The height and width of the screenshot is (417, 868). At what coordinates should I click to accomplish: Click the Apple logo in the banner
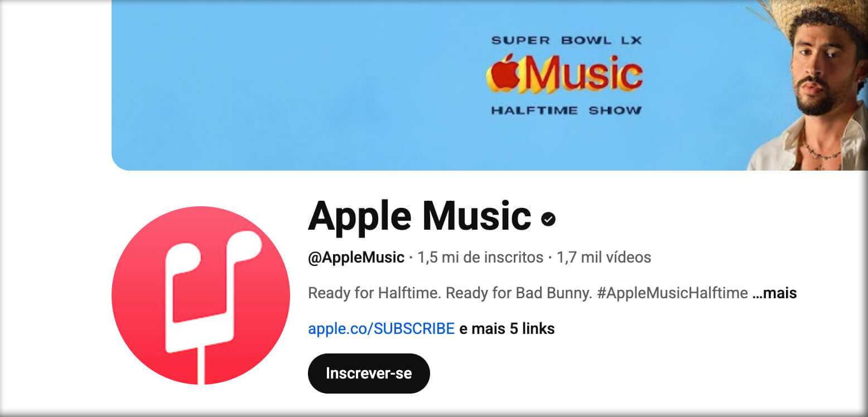(x=503, y=74)
